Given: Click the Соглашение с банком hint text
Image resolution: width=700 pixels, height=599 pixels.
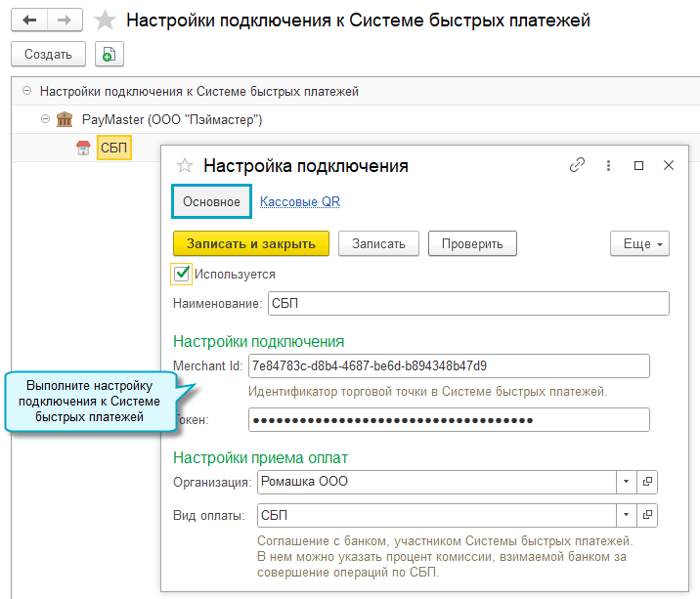Looking at the screenshot, I should point(445,557).
